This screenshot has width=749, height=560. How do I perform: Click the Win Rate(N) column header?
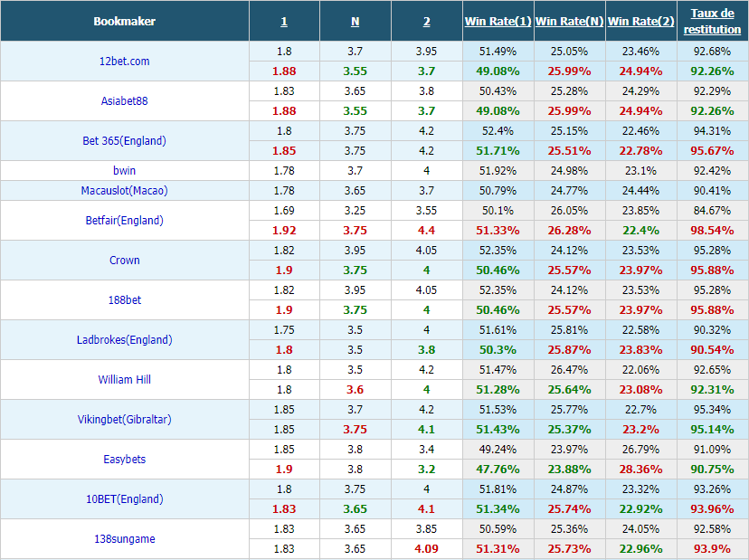pos(569,22)
